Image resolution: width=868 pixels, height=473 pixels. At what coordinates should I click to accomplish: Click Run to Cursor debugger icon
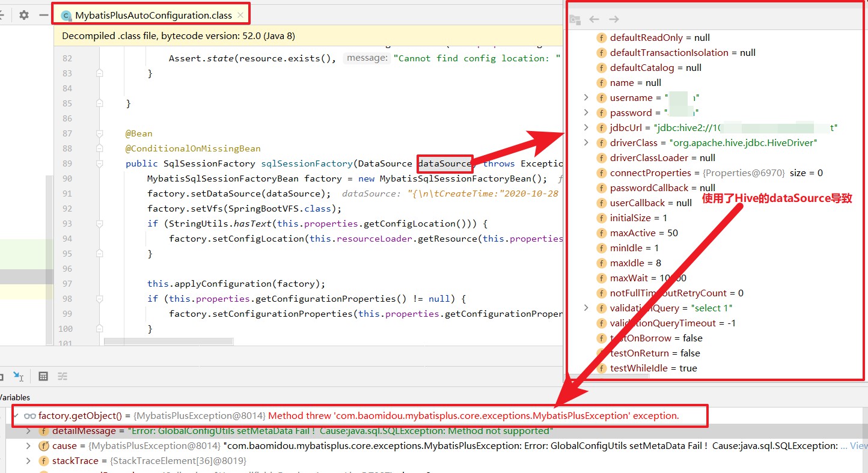point(19,376)
